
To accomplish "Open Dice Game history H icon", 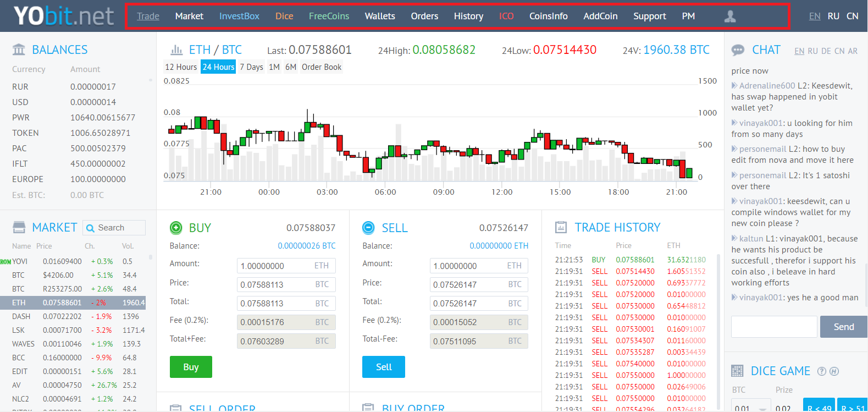I will [x=834, y=371].
